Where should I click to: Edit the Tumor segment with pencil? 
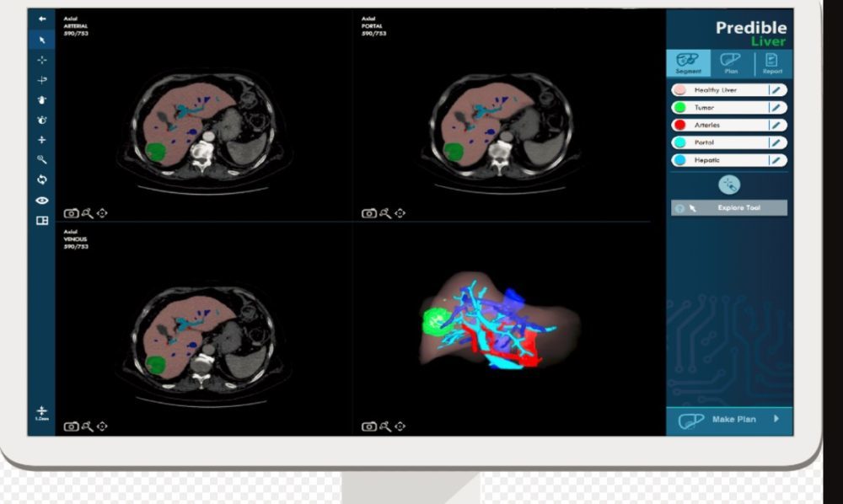776,108
